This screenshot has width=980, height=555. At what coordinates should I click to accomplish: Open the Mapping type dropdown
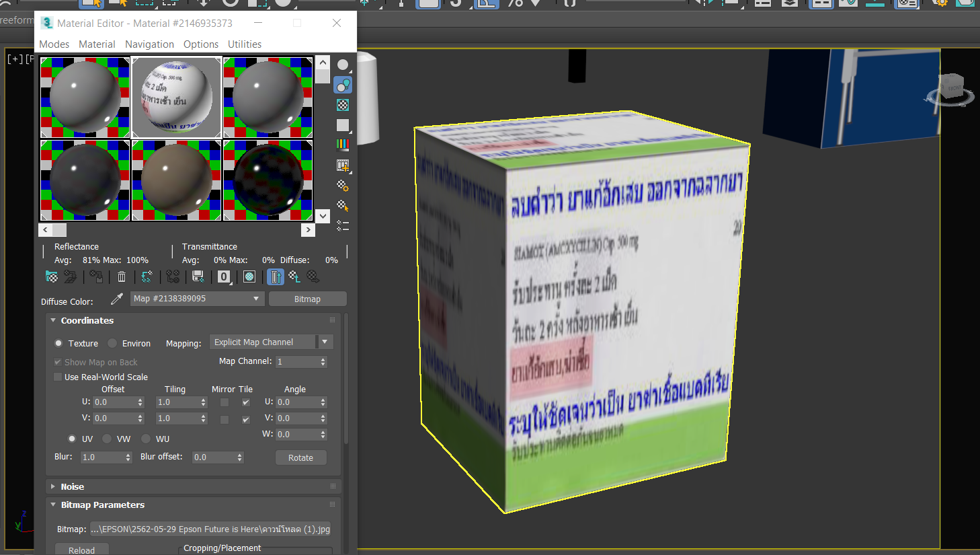tap(325, 342)
